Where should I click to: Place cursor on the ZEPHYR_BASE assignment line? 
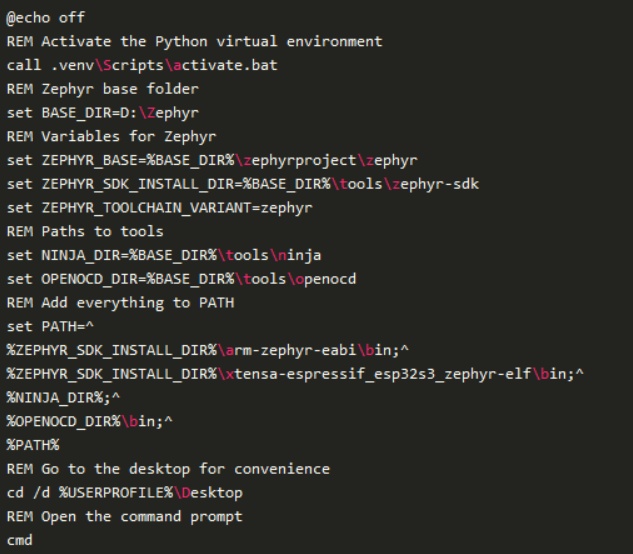(210, 160)
